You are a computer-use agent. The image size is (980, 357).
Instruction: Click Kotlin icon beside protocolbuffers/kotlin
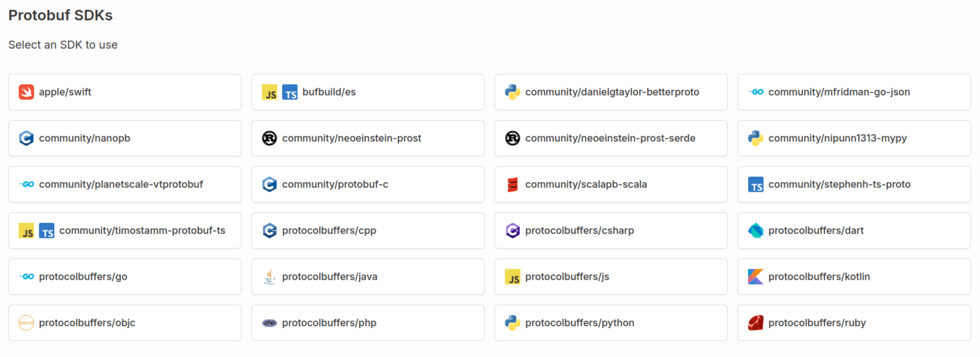click(x=756, y=277)
